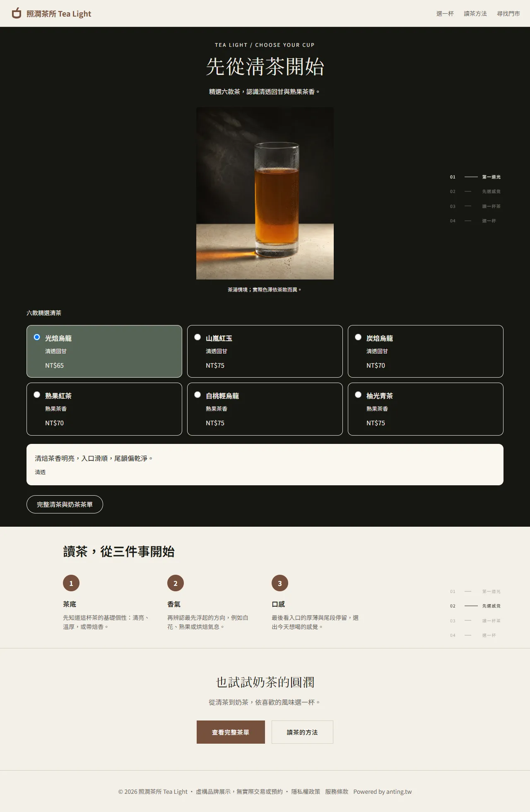Click 02 先選感覺 in lower section nav

[x=475, y=606]
